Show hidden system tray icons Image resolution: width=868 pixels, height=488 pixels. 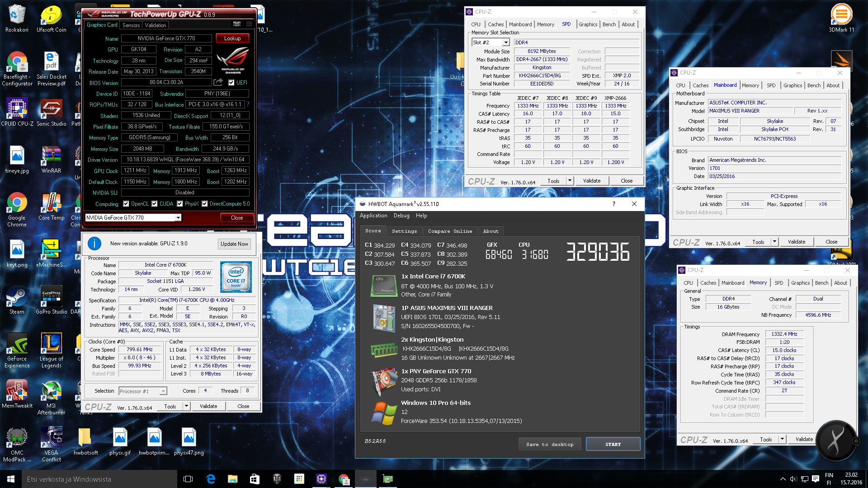[783, 479]
